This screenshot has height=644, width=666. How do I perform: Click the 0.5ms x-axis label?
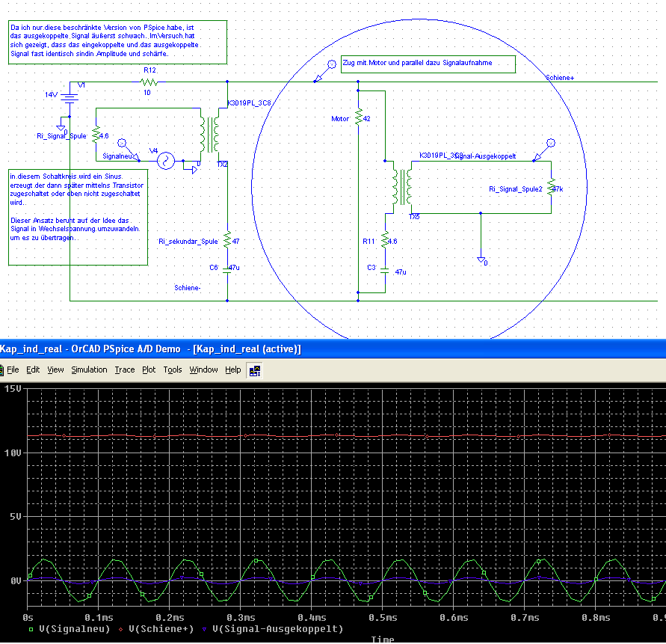[x=383, y=618]
